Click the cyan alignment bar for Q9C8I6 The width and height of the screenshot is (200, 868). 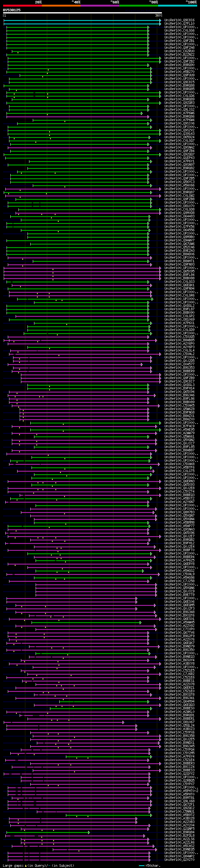tap(82, 20)
